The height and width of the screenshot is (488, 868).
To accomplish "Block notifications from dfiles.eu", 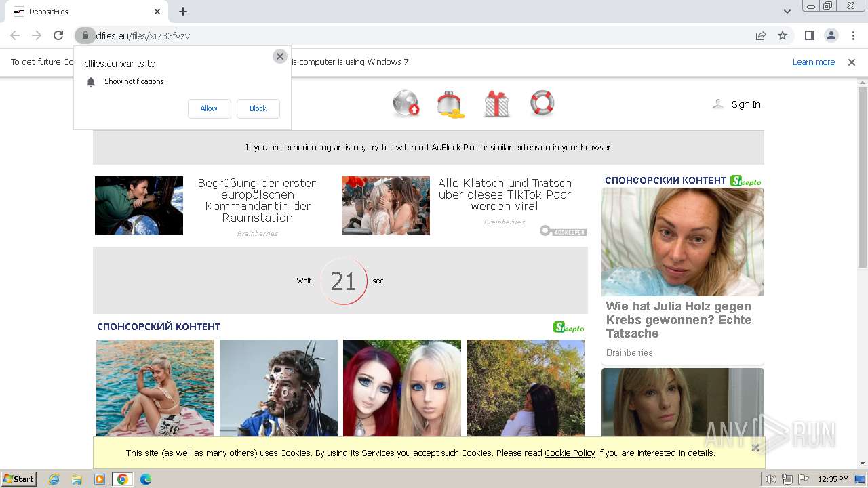I will (x=258, y=108).
